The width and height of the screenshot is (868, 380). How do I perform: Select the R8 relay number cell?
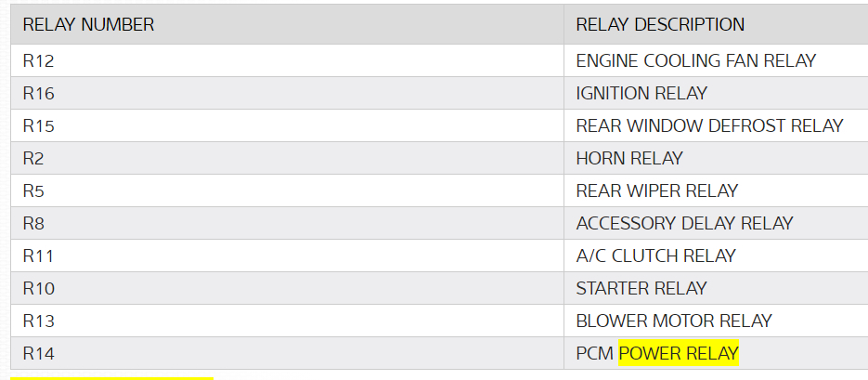click(33, 223)
